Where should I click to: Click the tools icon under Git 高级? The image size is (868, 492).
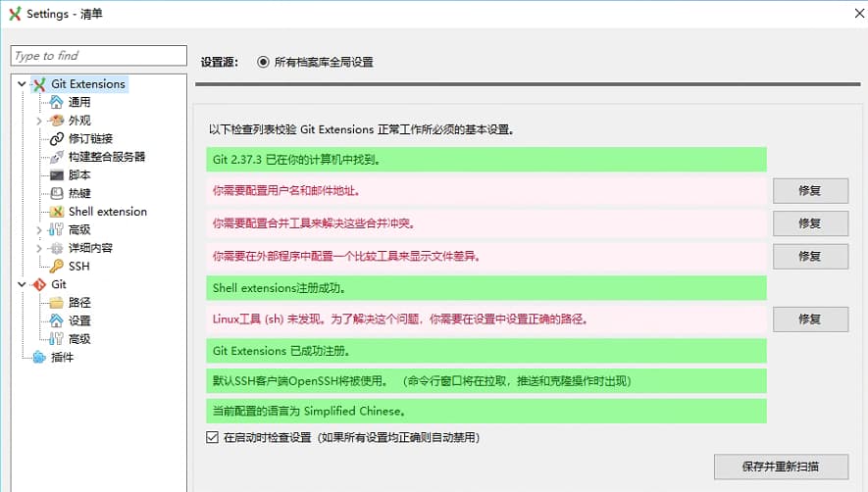tap(57, 339)
